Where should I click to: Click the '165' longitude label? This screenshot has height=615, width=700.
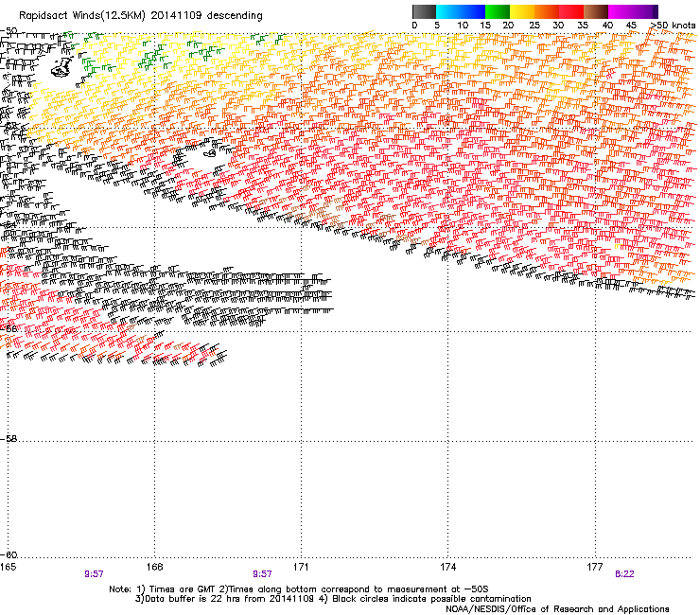click(8, 567)
